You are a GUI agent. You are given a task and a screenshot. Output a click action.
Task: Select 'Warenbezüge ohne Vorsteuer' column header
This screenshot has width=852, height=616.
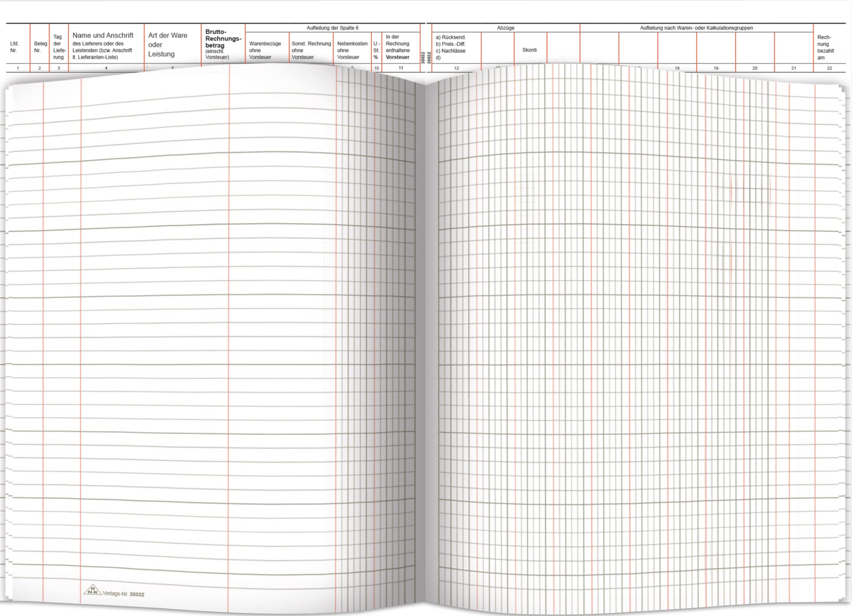pyautogui.click(x=265, y=50)
